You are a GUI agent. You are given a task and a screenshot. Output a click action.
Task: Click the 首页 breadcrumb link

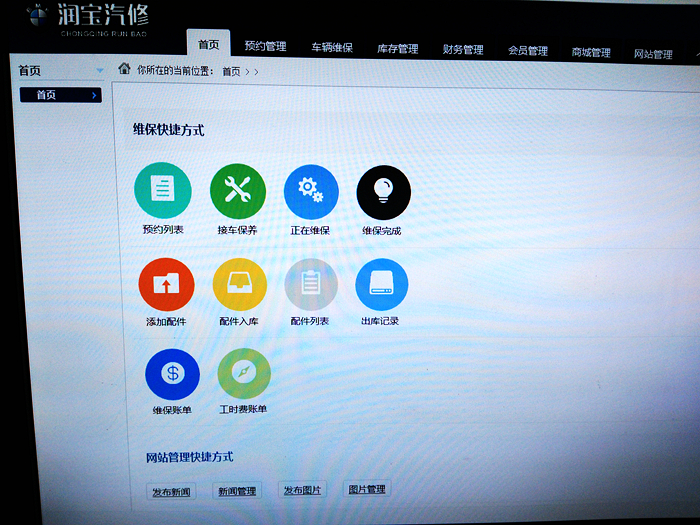tap(231, 71)
